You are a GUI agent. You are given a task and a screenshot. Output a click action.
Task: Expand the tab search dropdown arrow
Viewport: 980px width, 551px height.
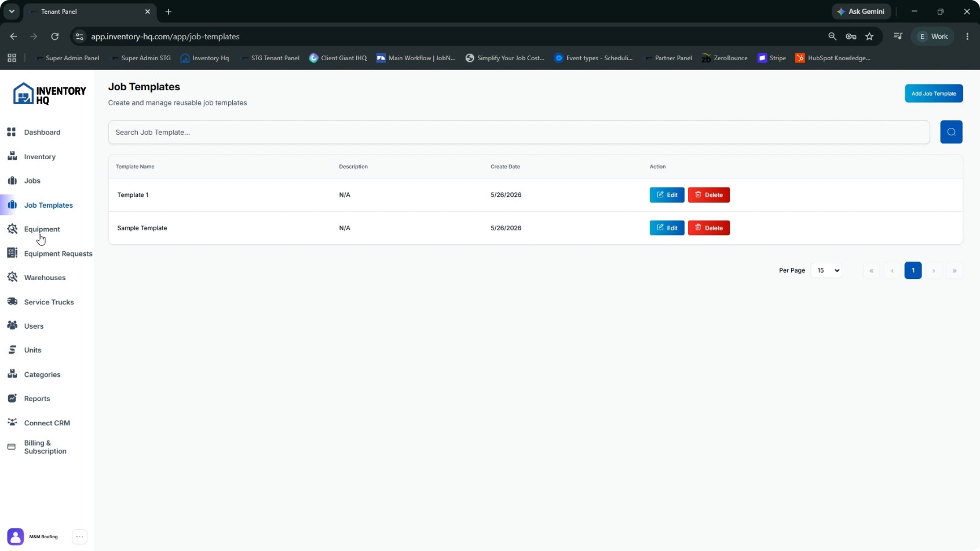pyautogui.click(x=12, y=12)
